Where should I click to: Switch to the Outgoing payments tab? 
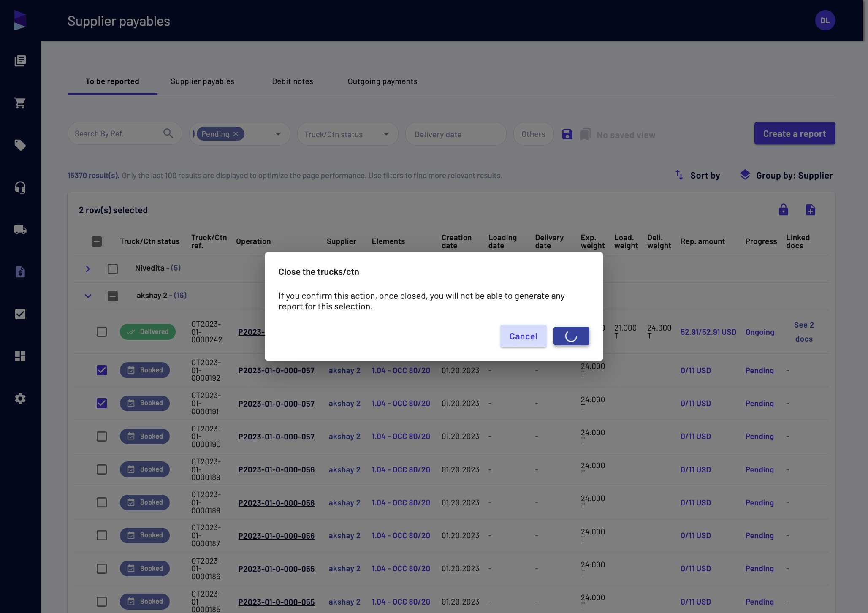coord(382,81)
